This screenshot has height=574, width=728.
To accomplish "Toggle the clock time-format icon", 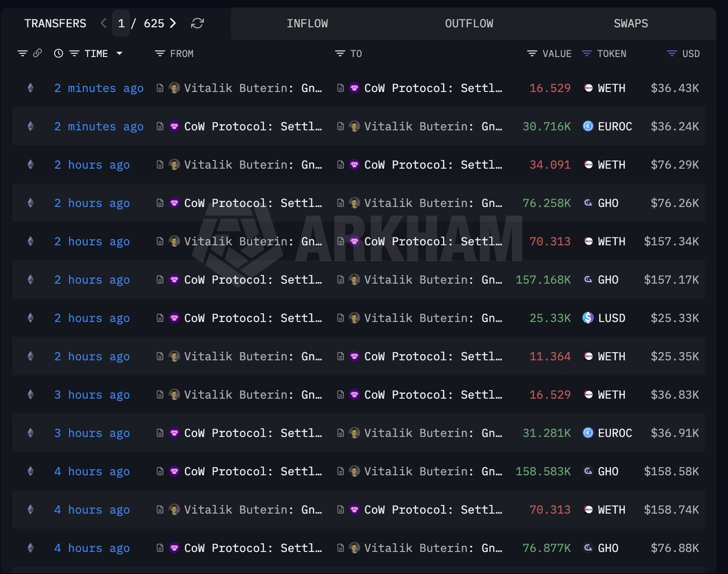I will tap(58, 53).
